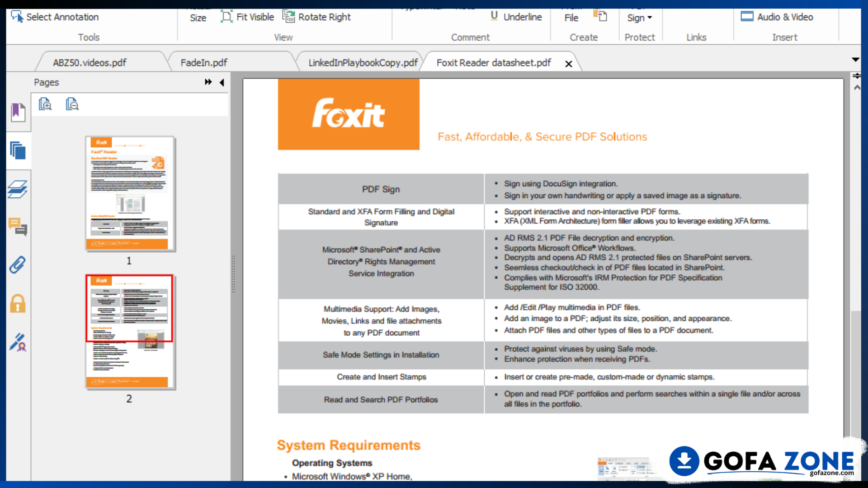Click the Fit Visible page icon

pos(227,17)
